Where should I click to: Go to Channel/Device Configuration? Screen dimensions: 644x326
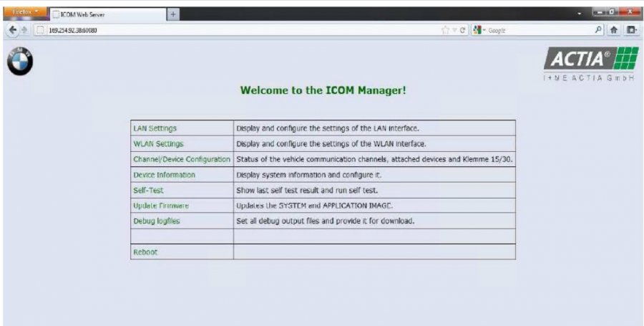(x=182, y=159)
